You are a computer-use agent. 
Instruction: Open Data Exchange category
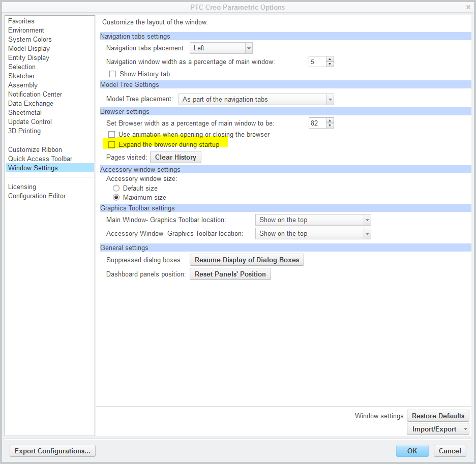tap(31, 103)
